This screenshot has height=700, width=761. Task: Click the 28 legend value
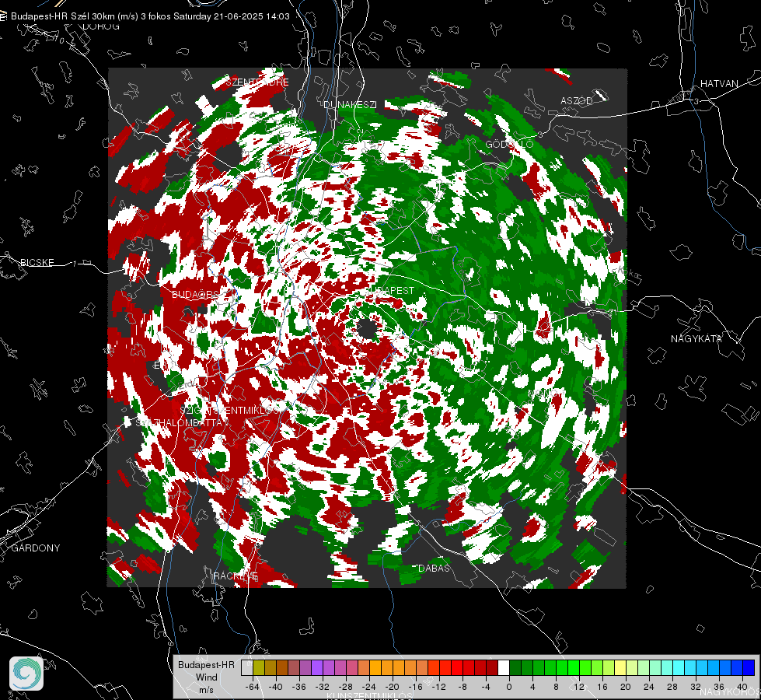coord(672,687)
